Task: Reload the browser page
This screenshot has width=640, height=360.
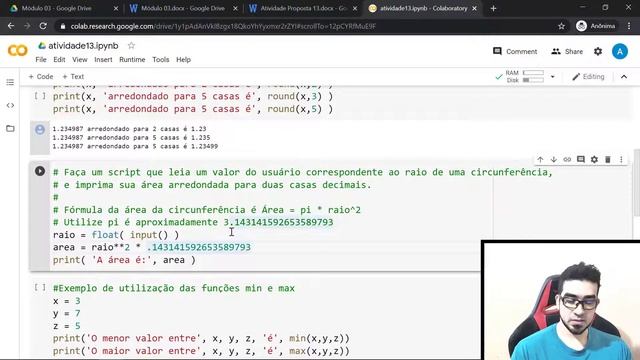Action: point(43,26)
